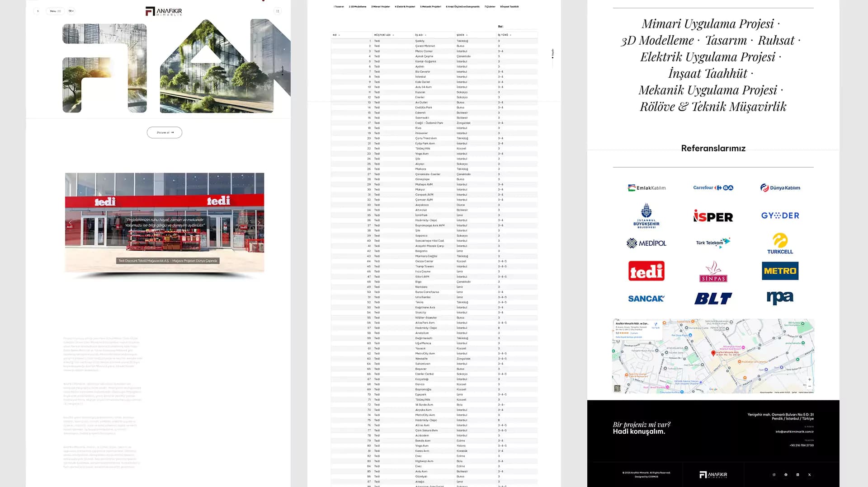Click the 'Highway Avm' job name cell
Viewport: 868px width, 487px height.
pyautogui.click(x=424, y=461)
